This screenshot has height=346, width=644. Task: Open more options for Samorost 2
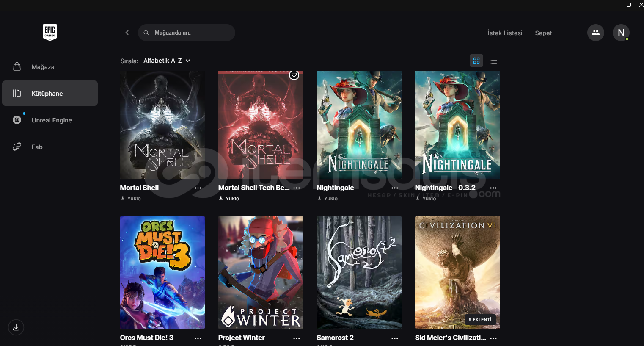pyautogui.click(x=395, y=338)
